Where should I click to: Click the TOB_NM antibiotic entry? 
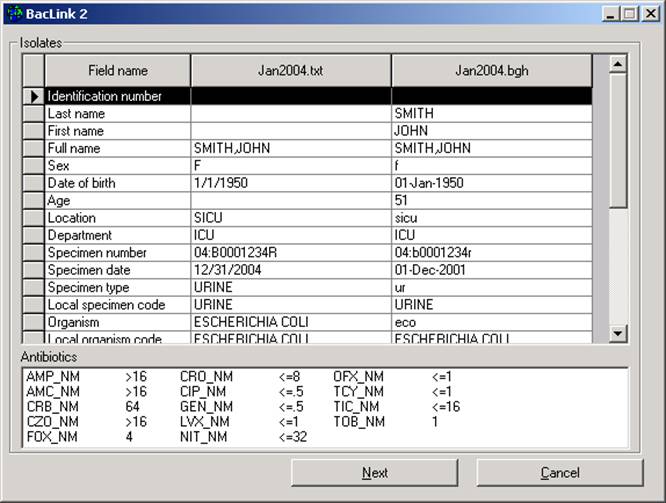(357, 422)
